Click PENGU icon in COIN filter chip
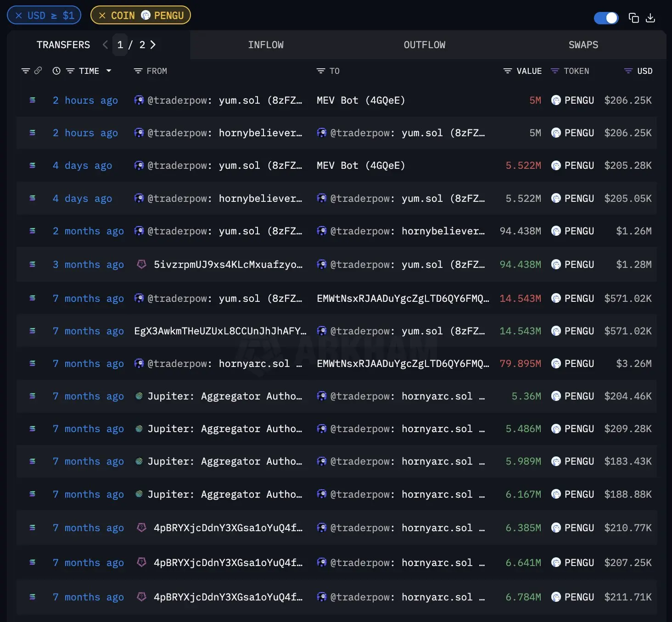Viewport: 672px width, 622px height. tap(146, 15)
